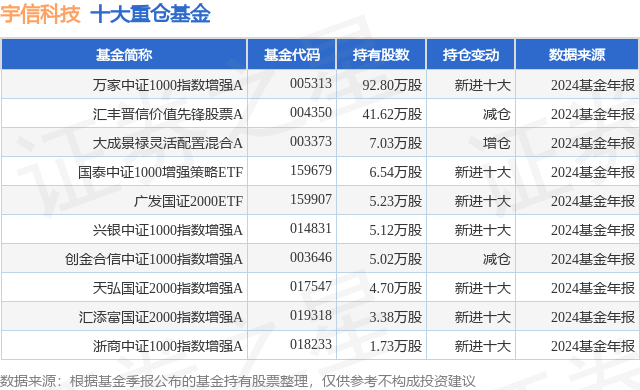
Task: Click the 持仓变动 column header
Action: pos(471,54)
